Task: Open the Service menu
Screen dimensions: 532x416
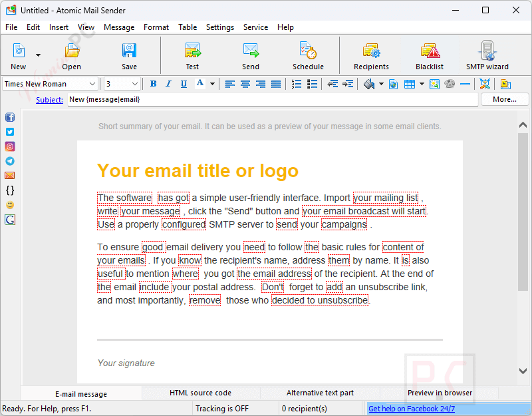Action: pyautogui.click(x=255, y=27)
